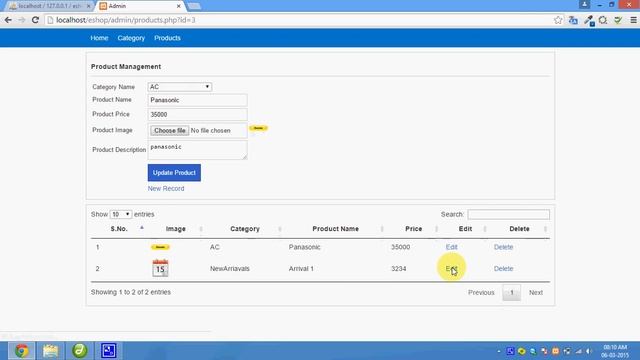Expand the Category Name dropdown

coord(180,87)
